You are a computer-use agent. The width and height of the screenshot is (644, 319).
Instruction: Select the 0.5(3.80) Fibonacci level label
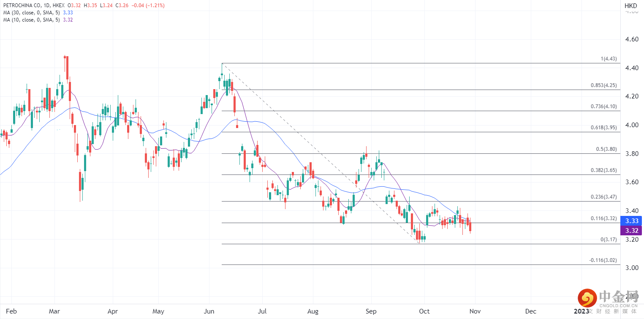coord(606,149)
